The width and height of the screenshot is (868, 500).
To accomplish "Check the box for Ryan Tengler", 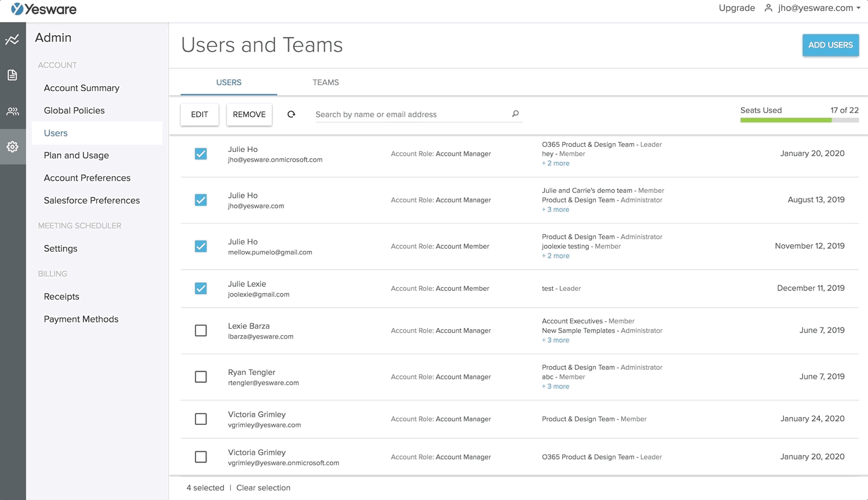I will 200,377.
